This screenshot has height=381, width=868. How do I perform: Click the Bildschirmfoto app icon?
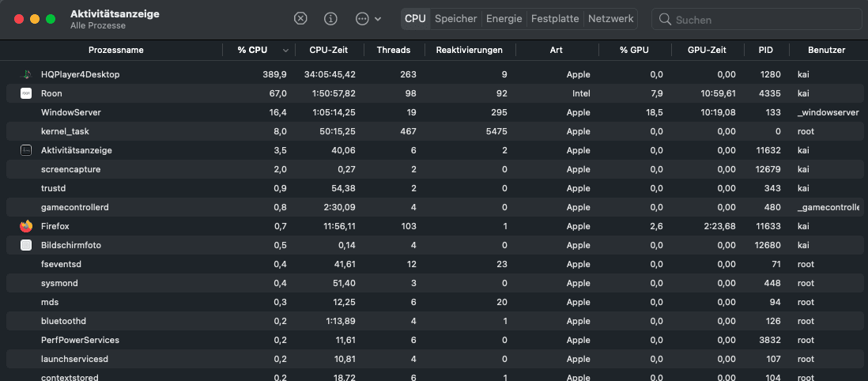click(26, 245)
